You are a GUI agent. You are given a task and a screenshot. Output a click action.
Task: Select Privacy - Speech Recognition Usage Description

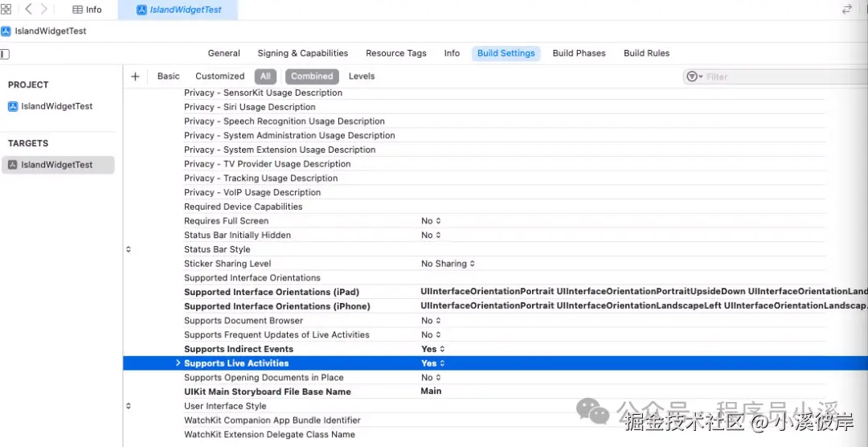pyautogui.click(x=284, y=121)
